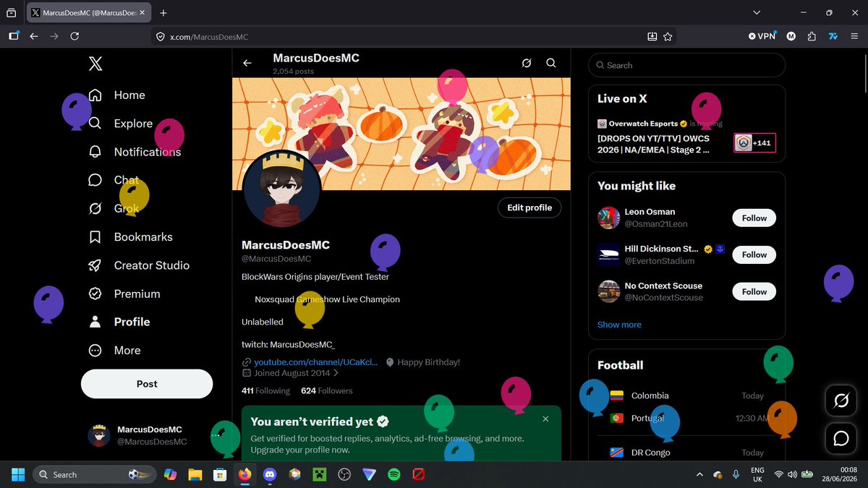
Task: Open Explore from the sidebar
Action: (x=120, y=124)
